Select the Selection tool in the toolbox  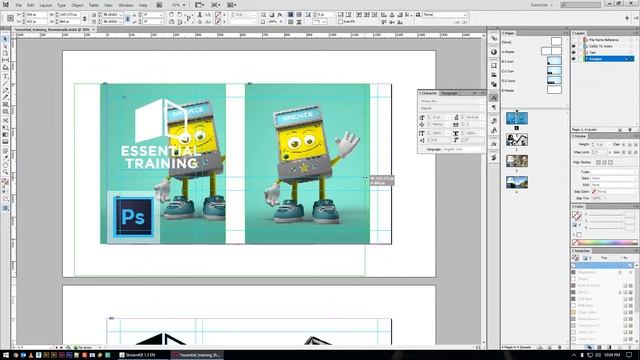point(5,39)
